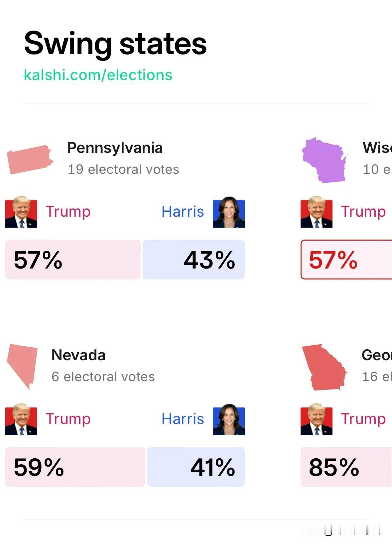
Task: Select the outlined red 57% Wisconsin bar
Action: (346, 260)
